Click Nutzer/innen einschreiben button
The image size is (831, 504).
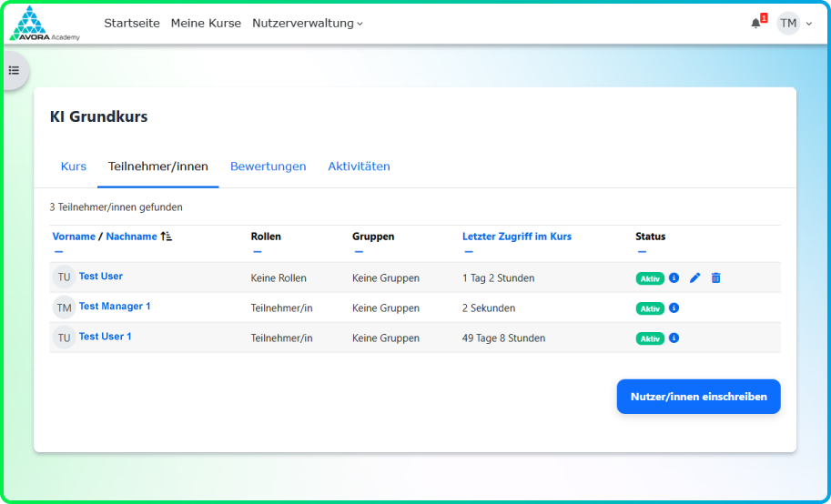pyautogui.click(x=698, y=397)
